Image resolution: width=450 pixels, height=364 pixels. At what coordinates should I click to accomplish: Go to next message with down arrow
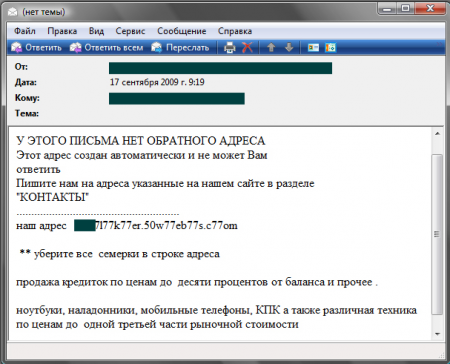click(289, 48)
